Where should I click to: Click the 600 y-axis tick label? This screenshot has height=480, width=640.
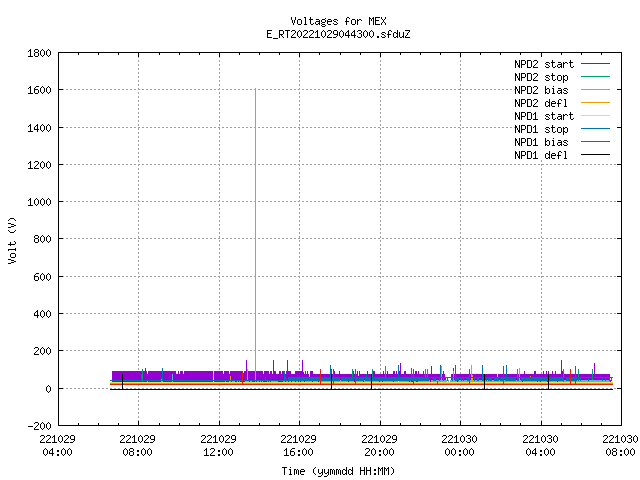(42, 277)
